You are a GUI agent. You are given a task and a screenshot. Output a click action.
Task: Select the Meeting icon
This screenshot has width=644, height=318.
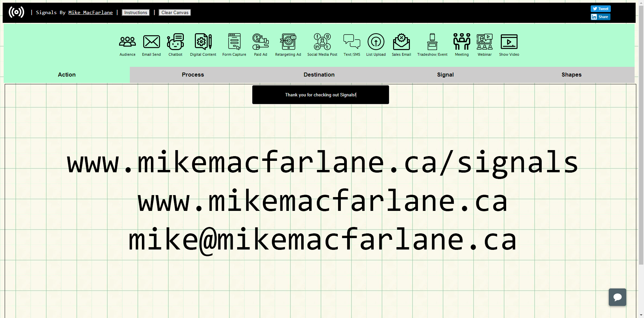click(x=462, y=42)
